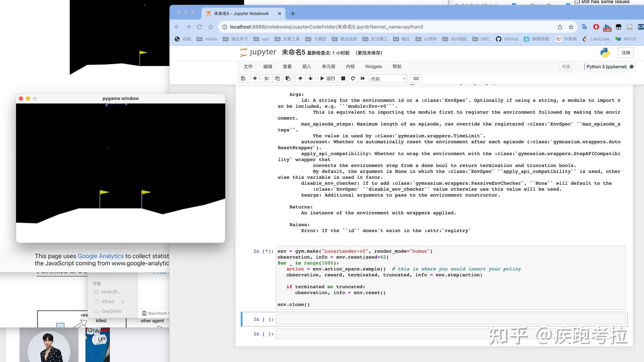This screenshot has height=362, width=644.
Task: Open the Widgets menu in Jupyter
Action: (x=373, y=67)
